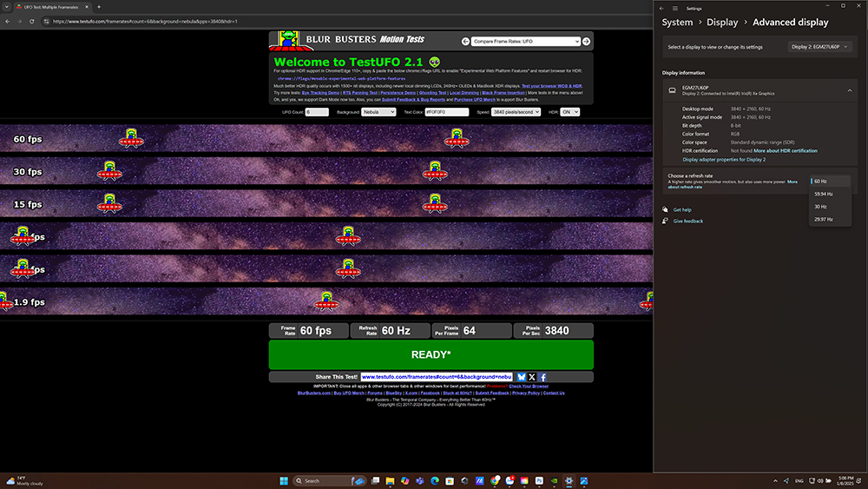The width and height of the screenshot is (868, 489).
Task: Open Microsoft Edge from taskbar
Action: [435, 480]
